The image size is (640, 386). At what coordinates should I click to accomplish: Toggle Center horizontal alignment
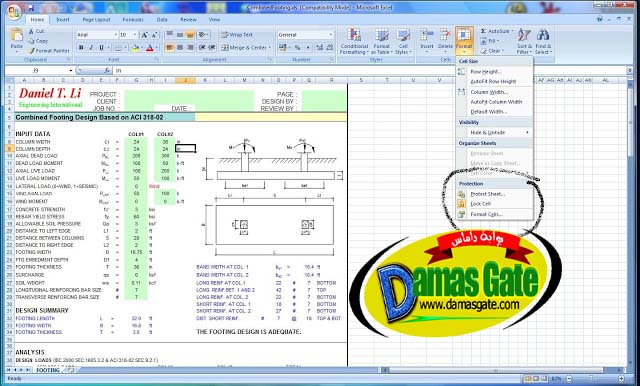180,48
